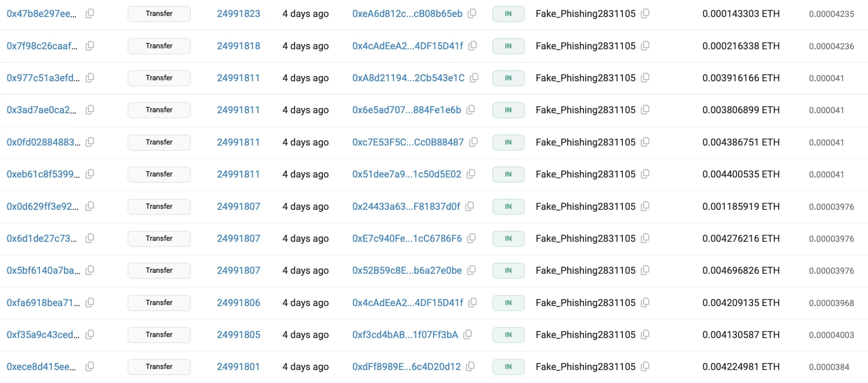Open transaction 0x7f98c26caaf
The image size is (868, 383).
tap(42, 46)
